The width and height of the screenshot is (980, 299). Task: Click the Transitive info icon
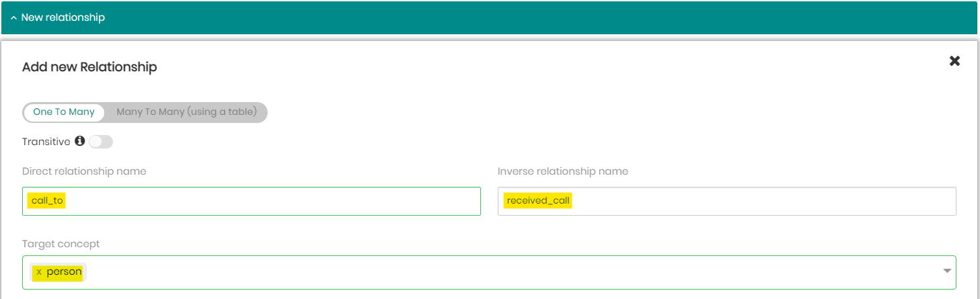click(79, 142)
